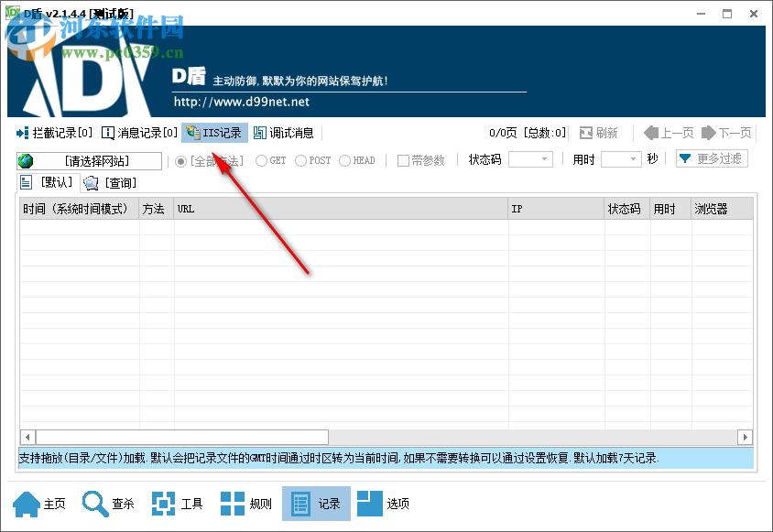Screen dimensions: 773x532
Task: Open the 规则 rules section
Action: [246, 504]
